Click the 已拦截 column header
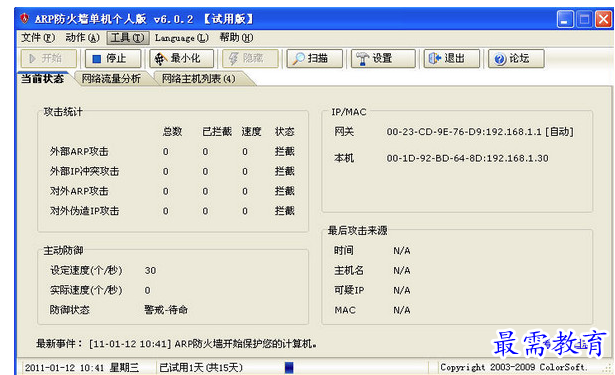The width and height of the screenshot is (615, 375). coord(217,132)
